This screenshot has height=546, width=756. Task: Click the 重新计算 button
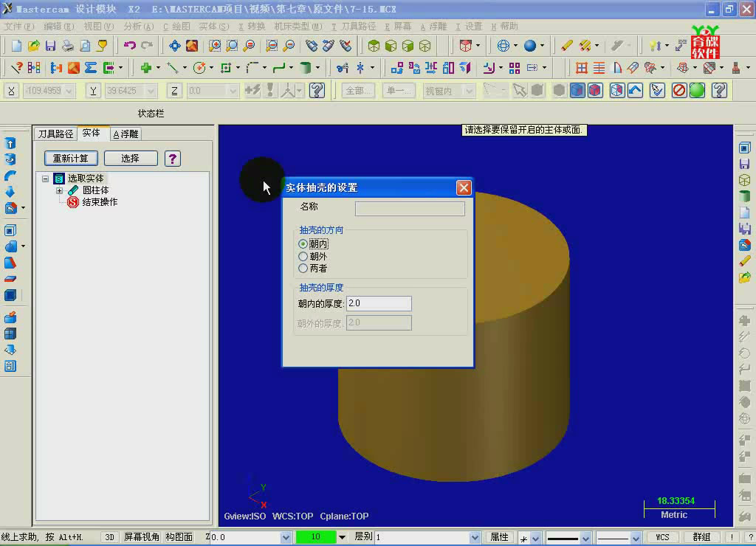[x=71, y=159]
